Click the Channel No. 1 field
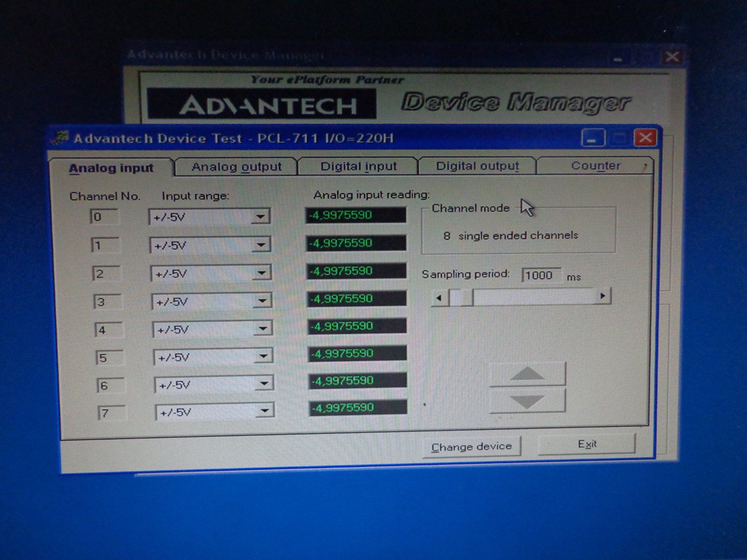The image size is (747, 560). [105, 245]
